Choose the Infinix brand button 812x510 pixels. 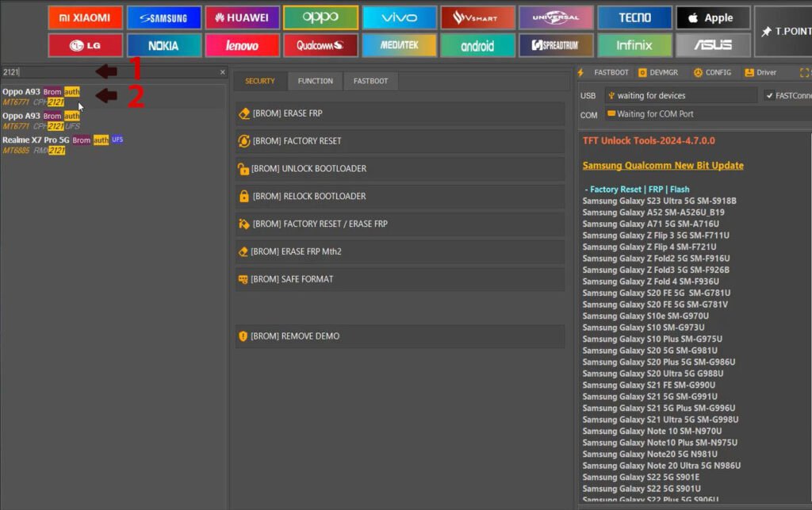click(635, 45)
